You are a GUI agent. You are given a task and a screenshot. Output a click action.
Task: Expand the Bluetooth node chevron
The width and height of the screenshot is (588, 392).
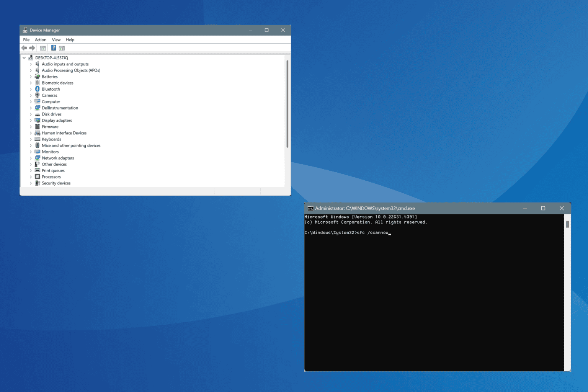pos(31,89)
